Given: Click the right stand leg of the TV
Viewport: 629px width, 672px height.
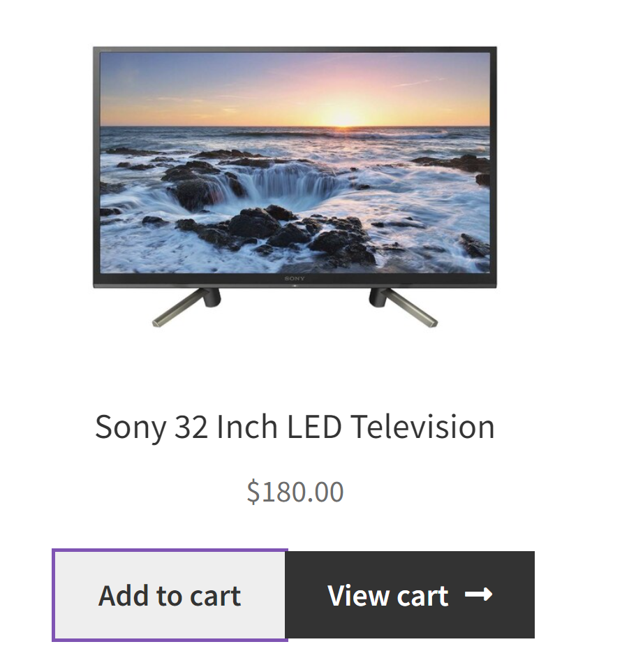Looking at the screenshot, I should coord(403,307).
